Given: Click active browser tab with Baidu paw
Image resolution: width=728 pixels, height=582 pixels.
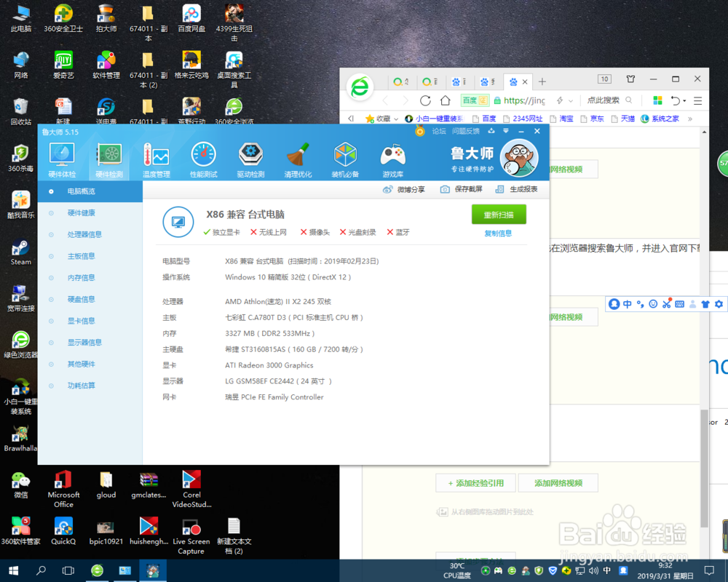Looking at the screenshot, I should [x=518, y=82].
